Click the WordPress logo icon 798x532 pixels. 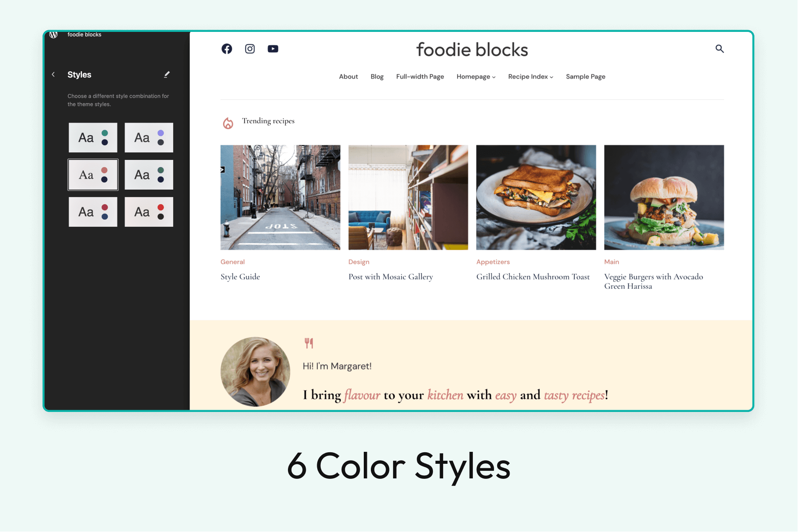coord(54,35)
